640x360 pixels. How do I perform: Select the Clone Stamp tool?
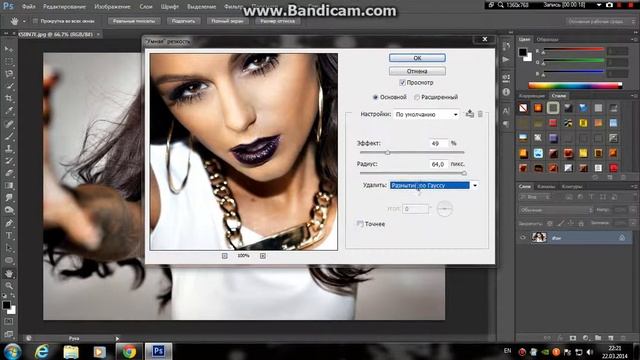9,148
